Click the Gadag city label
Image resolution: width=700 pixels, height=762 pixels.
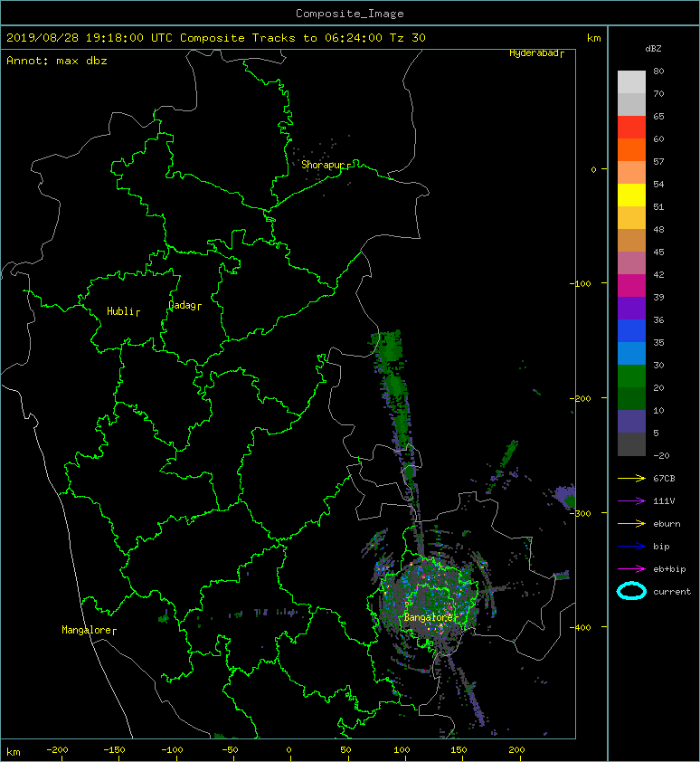[182, 305]
